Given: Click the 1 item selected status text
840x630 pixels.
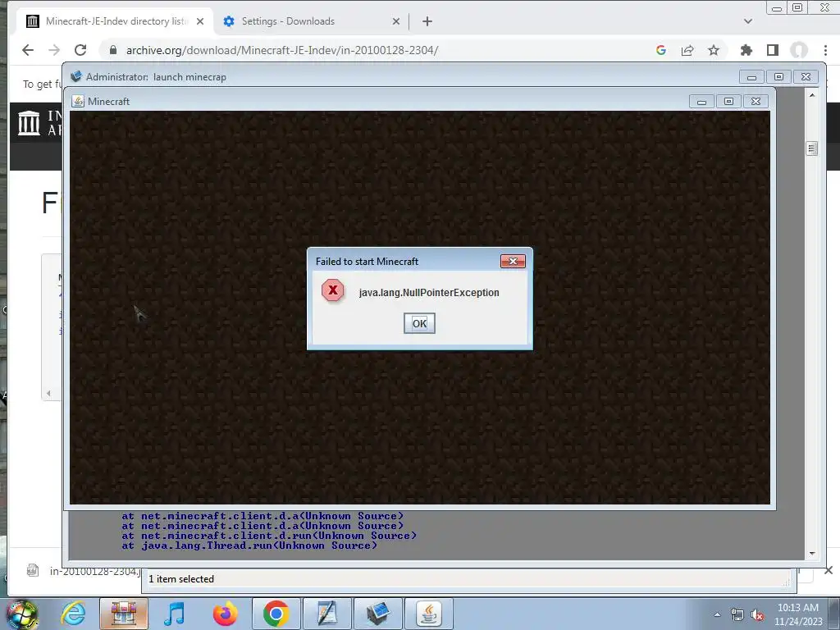Looking at the screenshot, I should [181, 579].
